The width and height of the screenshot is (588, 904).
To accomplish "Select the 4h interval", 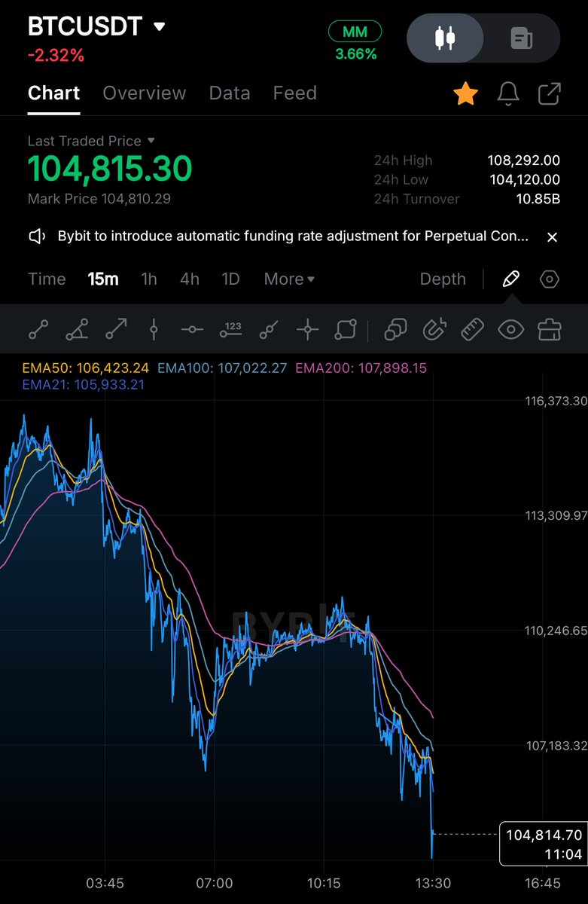I will click(x=190, y=279).
